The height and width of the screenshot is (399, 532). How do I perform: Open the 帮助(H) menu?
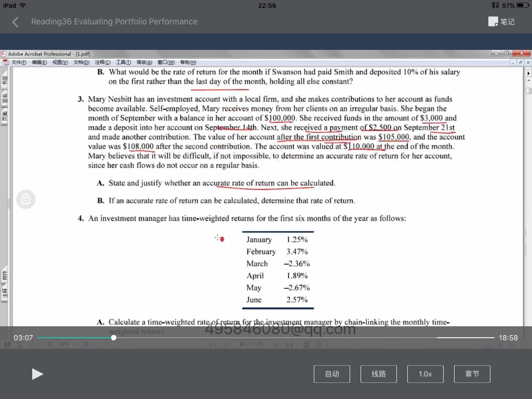(188, 62)
